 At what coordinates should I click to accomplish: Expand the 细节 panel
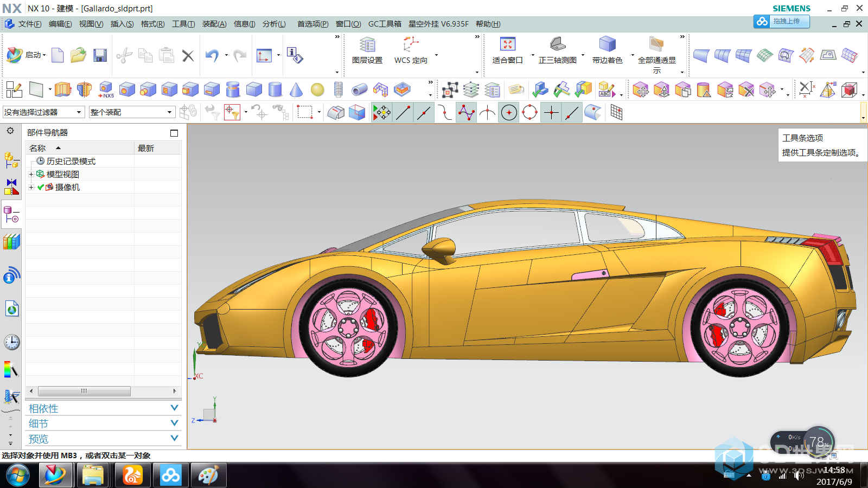103,423
